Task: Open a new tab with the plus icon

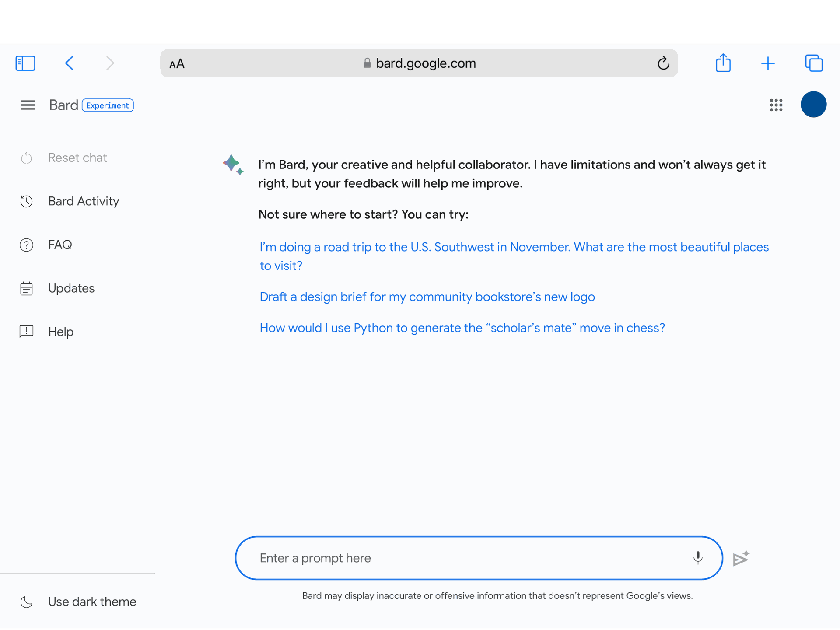Action: 768,63
